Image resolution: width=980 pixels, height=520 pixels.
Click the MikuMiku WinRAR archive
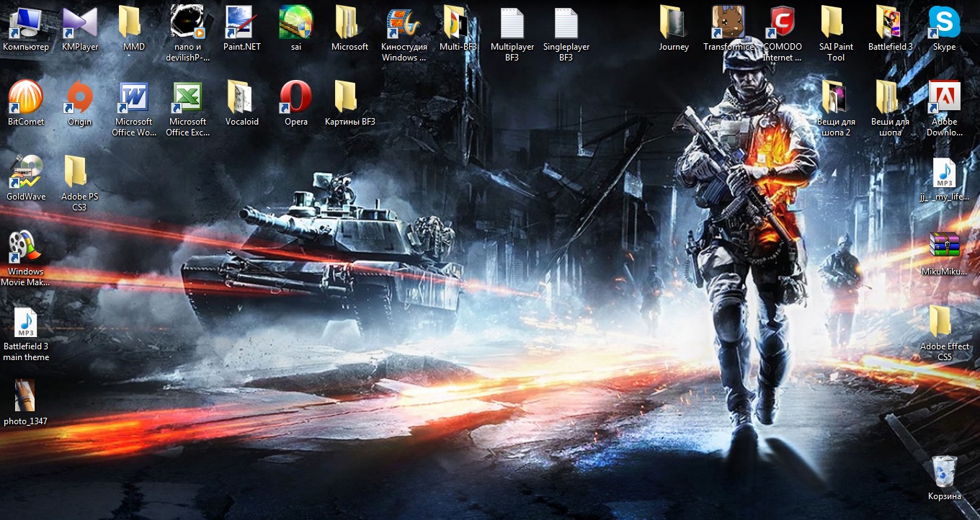click(944, 247)
